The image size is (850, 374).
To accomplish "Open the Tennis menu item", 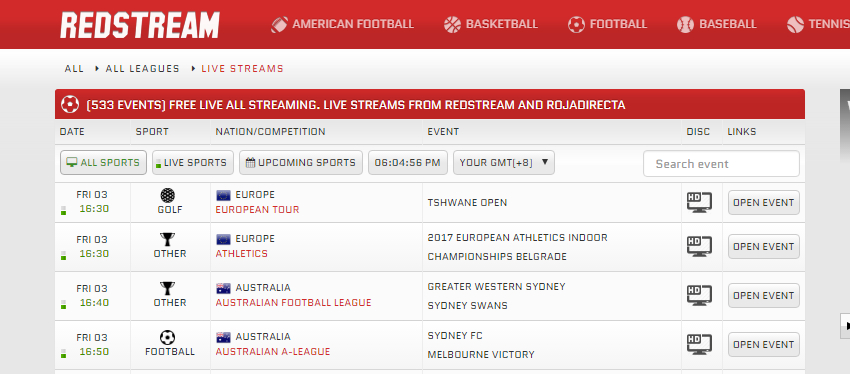I will pyautogui.click(x=818, y=24).
